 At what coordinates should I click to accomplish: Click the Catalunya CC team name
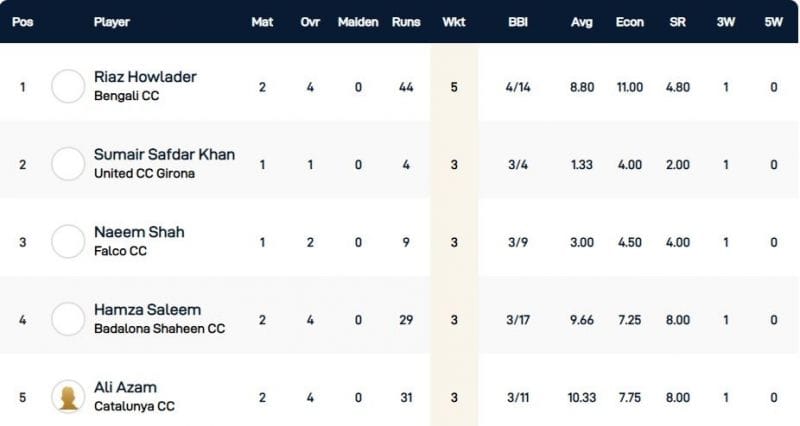(x=133, y=406)
